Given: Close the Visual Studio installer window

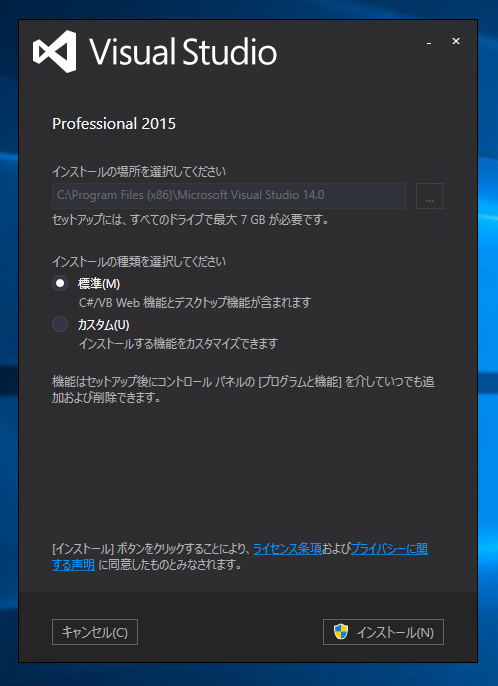Looking at the screenshot, I should tap(456, 41).
